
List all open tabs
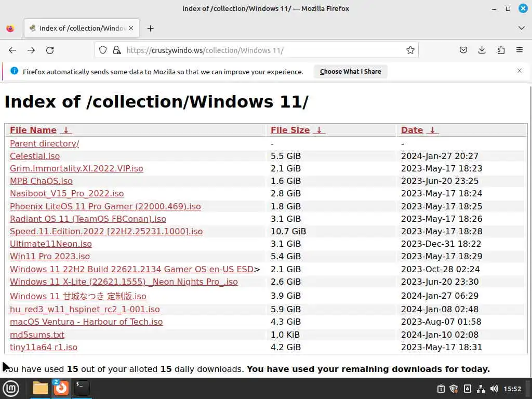tap(522, 28)
